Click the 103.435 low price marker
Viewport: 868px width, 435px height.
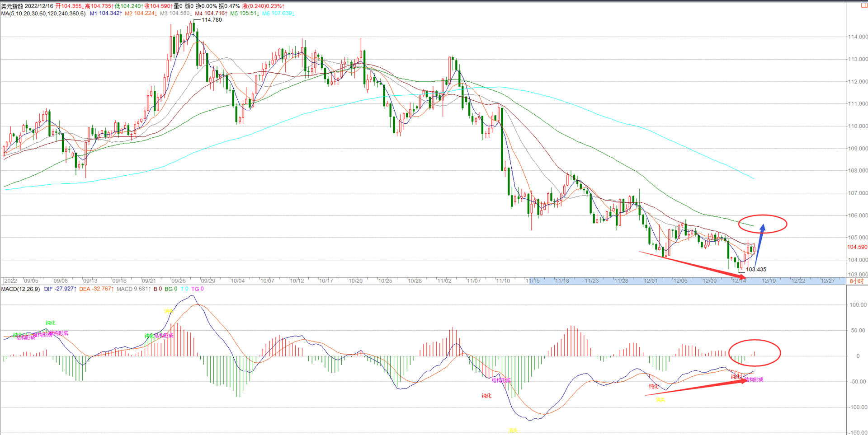pyautogui.click(x=756, y=269)
